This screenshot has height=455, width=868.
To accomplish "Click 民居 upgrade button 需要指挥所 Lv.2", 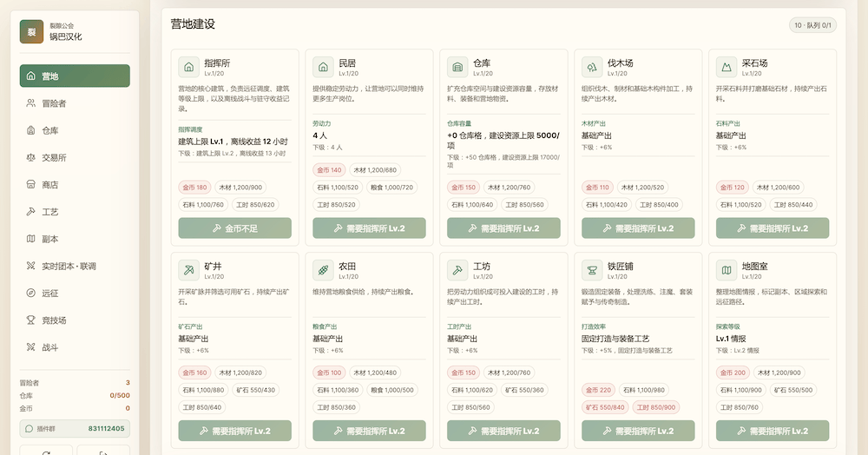I will pos(369,228).
